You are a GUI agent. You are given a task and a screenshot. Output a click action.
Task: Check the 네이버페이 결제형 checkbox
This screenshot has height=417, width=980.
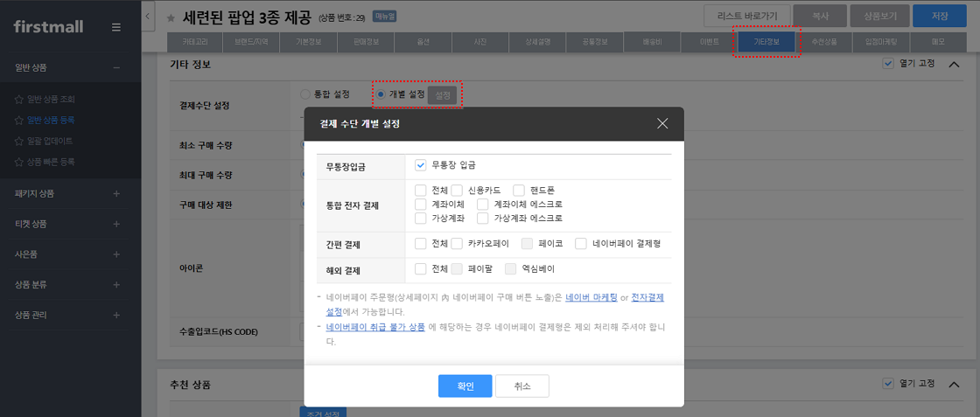[581, 243]
